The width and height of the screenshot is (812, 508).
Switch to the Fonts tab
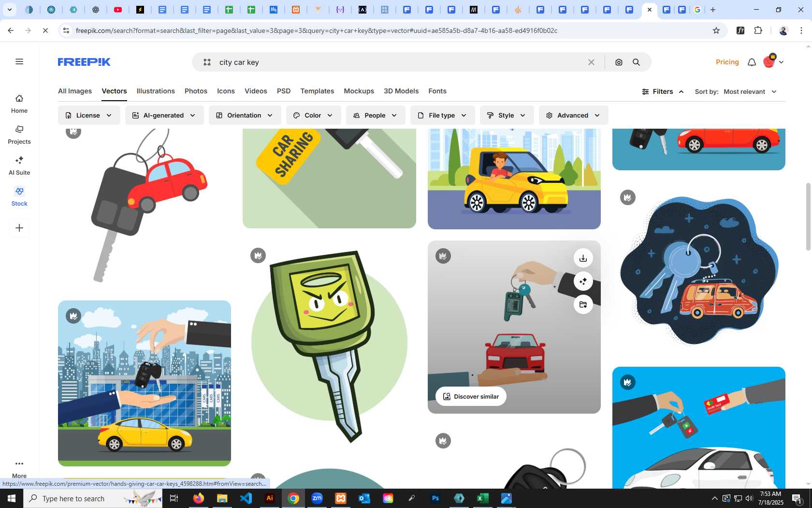437,91
